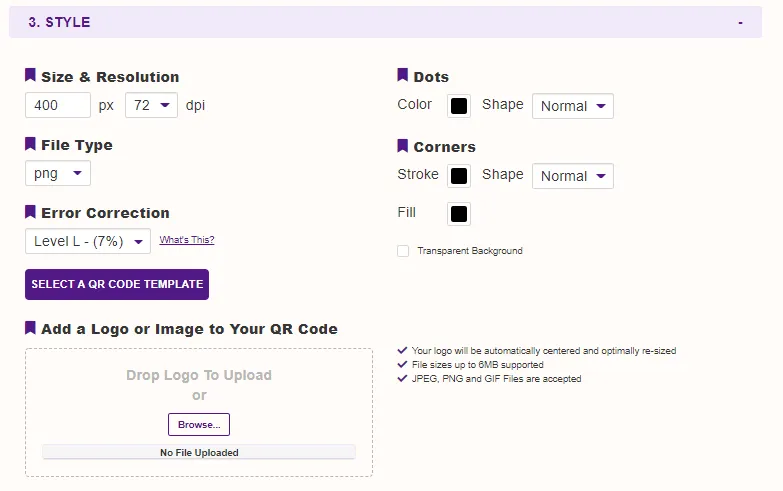783x491 pixels.
Task: Click the Add a Logo or Image heading
Action: [189, 329]
